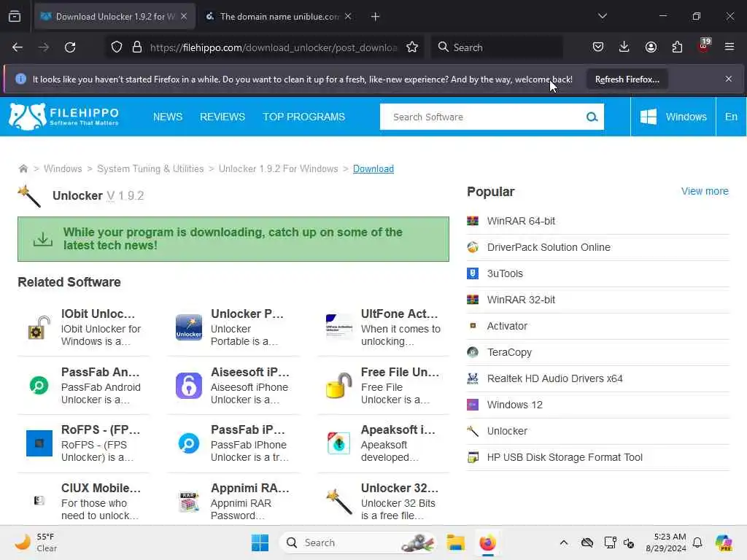Open the notification bell in system tray
The width and height of the screenshot is (747, 560).
pos(697,542)
